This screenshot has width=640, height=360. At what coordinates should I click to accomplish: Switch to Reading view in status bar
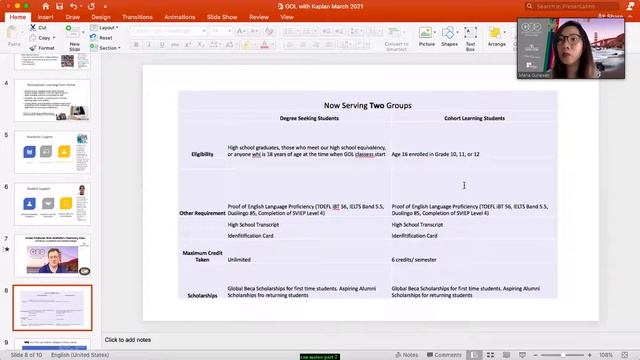[x=506, y=355]
